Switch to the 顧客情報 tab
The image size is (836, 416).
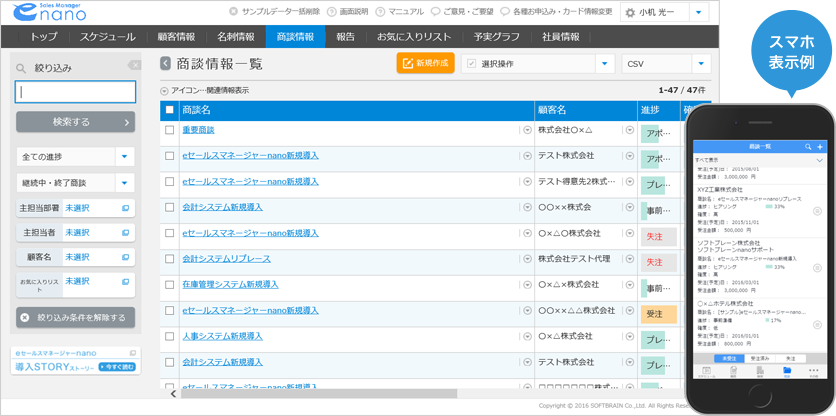click(x=176, y=37)
